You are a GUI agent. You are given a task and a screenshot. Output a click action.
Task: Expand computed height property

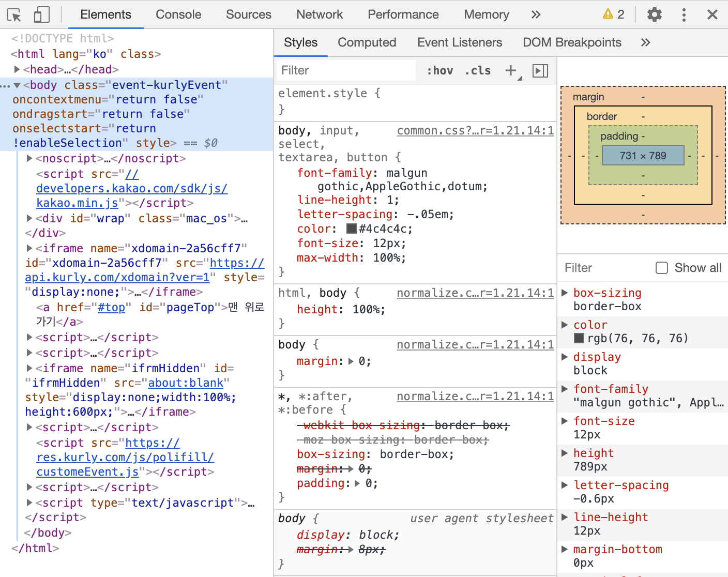tap(565, 453)
